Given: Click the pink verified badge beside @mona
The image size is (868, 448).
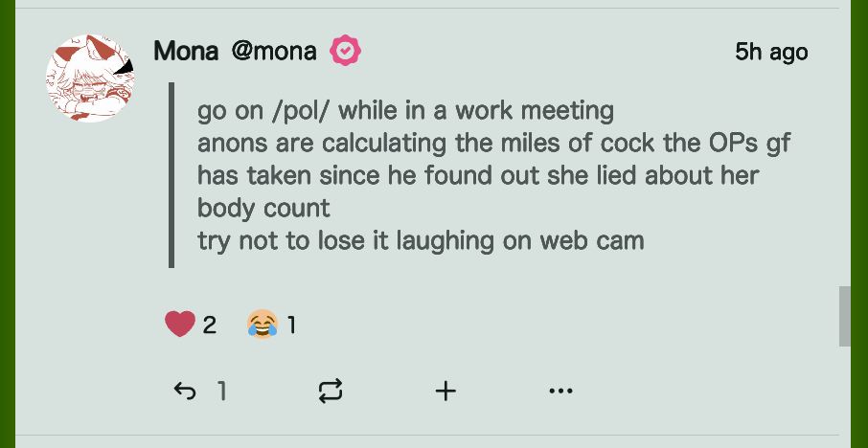Looking at the screenshot, I should click(345, 51).
